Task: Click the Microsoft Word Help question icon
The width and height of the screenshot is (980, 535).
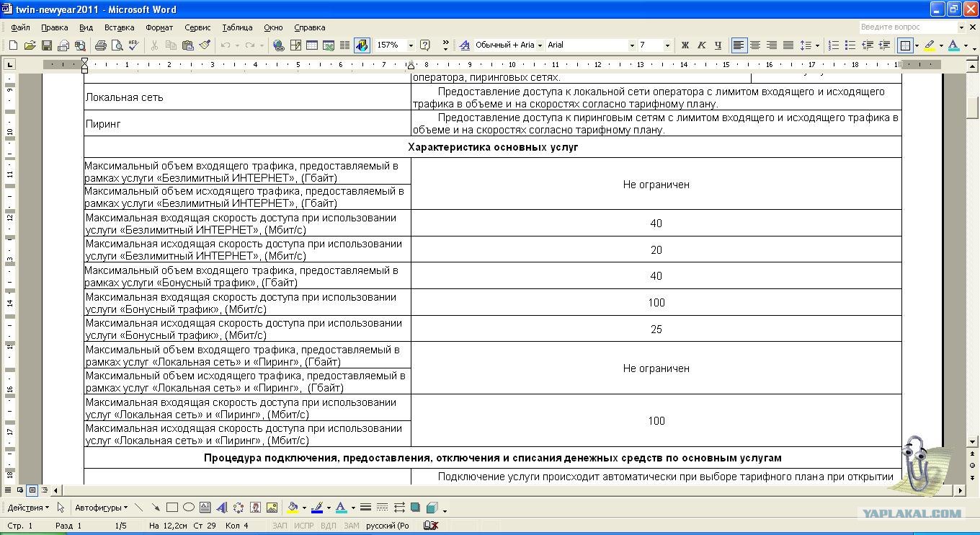Action: pyautogui.click(x=425, y=45)
